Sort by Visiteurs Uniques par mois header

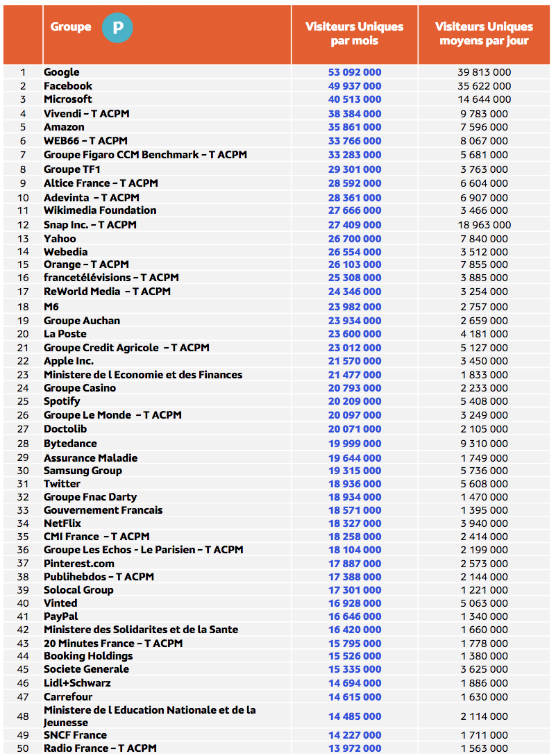(353, 34)
